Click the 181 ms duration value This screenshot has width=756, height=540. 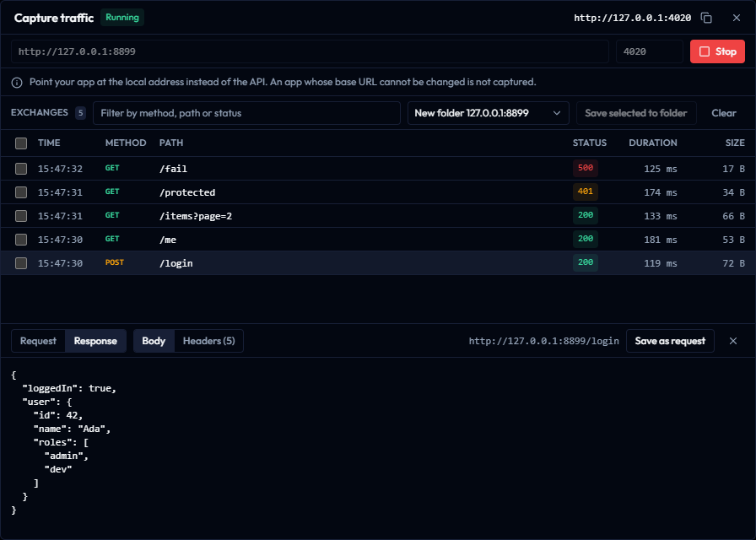click(x=661, y=240)
